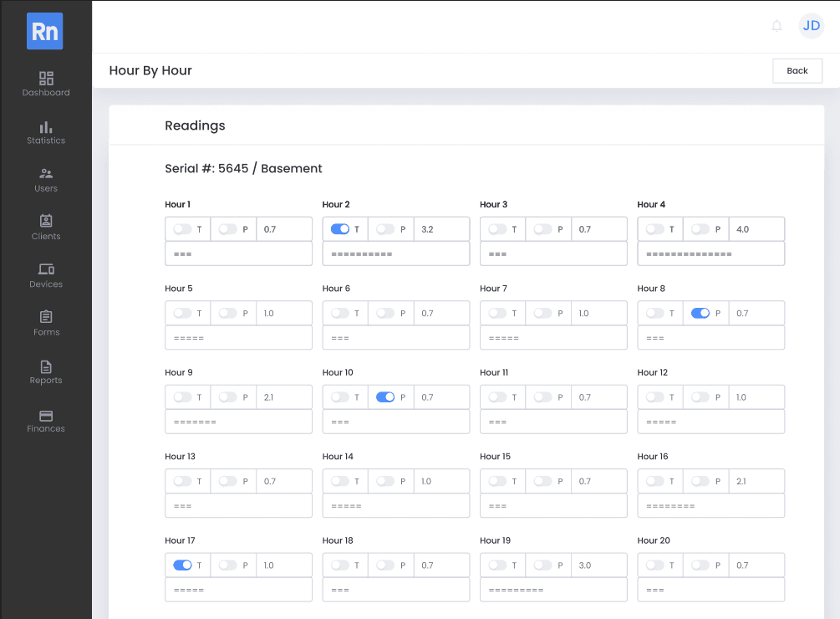The height and width of the screenshot is (619, 840).
Task: Click the Back button
Action: coord(797,71)
